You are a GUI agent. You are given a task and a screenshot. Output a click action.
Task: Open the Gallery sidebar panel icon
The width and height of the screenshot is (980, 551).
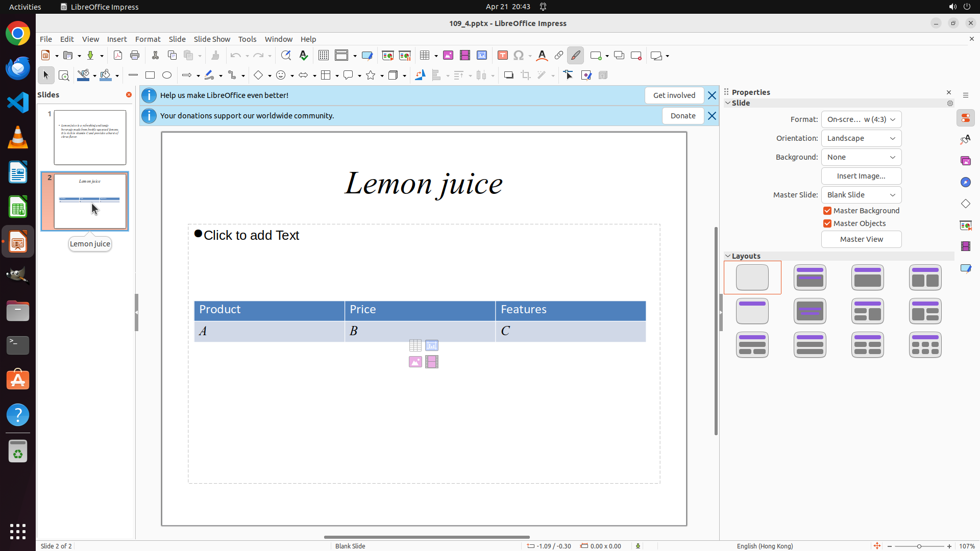pyautogui.click(x=965, y=161)
